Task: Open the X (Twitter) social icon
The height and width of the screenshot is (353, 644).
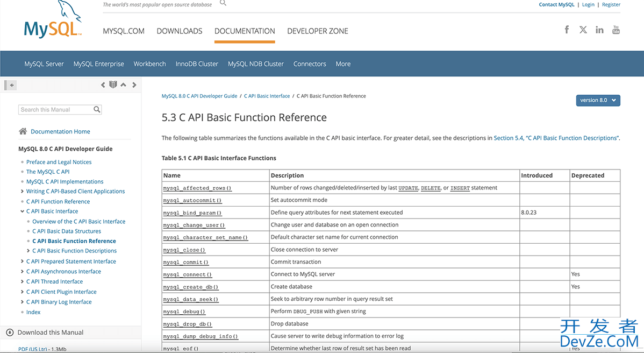Action: point(583,30)
